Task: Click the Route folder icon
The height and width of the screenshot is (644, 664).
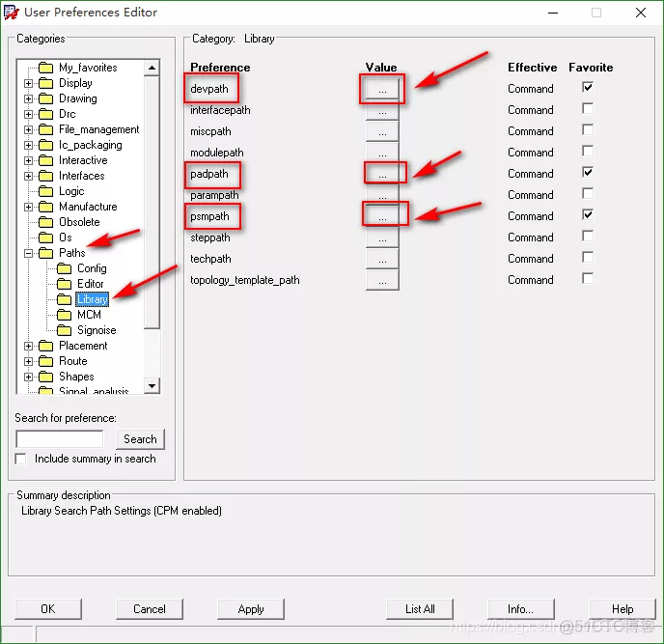Action: [x=45, y=361]
